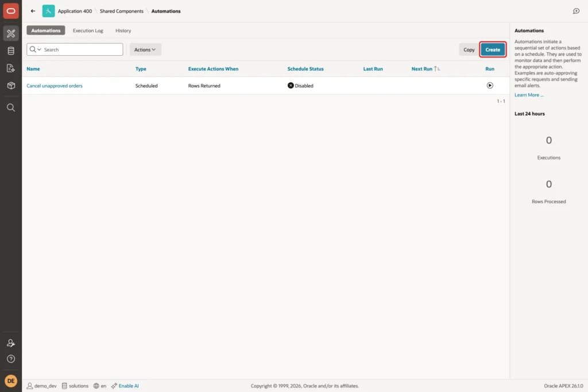588x392 pixels.
Task: Open SQL Workshop database icon
Action: click(x=11, y=51)
